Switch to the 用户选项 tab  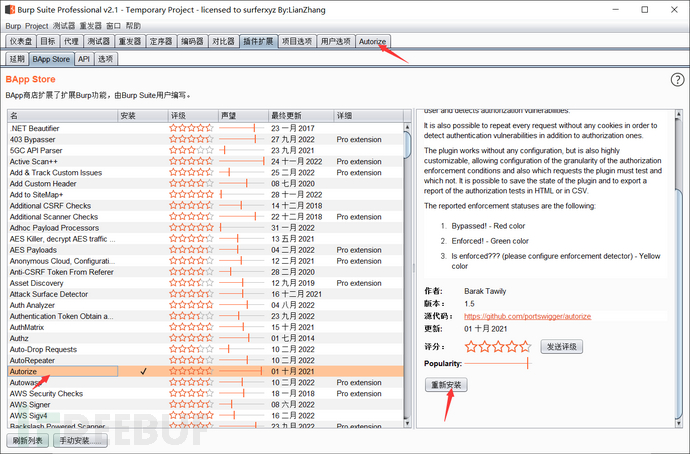click(335, 41)
